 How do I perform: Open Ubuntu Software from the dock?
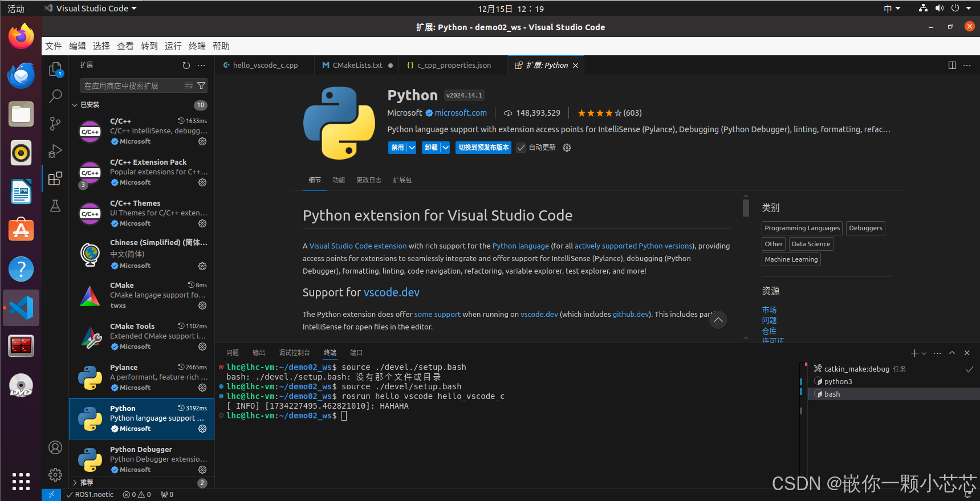click(x=21, y=230)
